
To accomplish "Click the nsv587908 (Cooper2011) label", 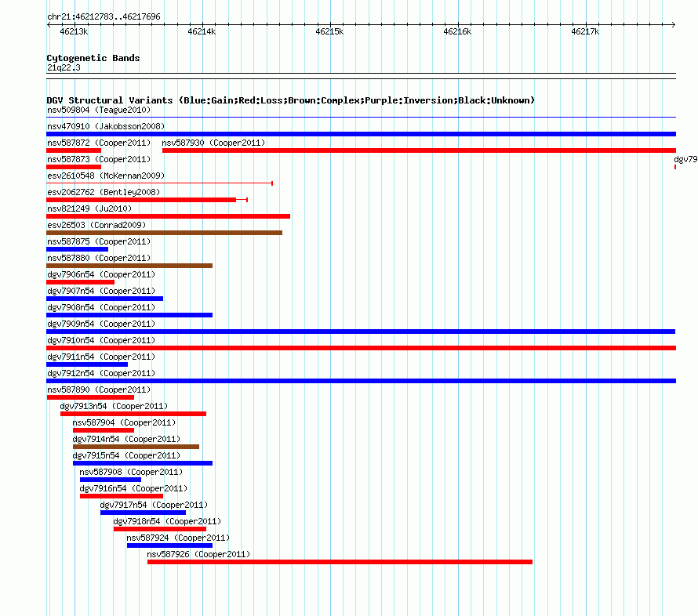I will 131,472.
